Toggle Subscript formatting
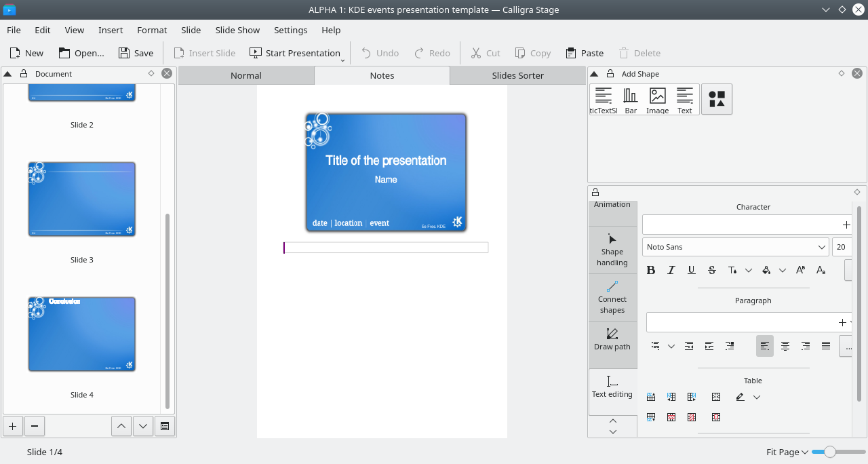868x464 pixels. pyautogui.click(x=821, y=270)
